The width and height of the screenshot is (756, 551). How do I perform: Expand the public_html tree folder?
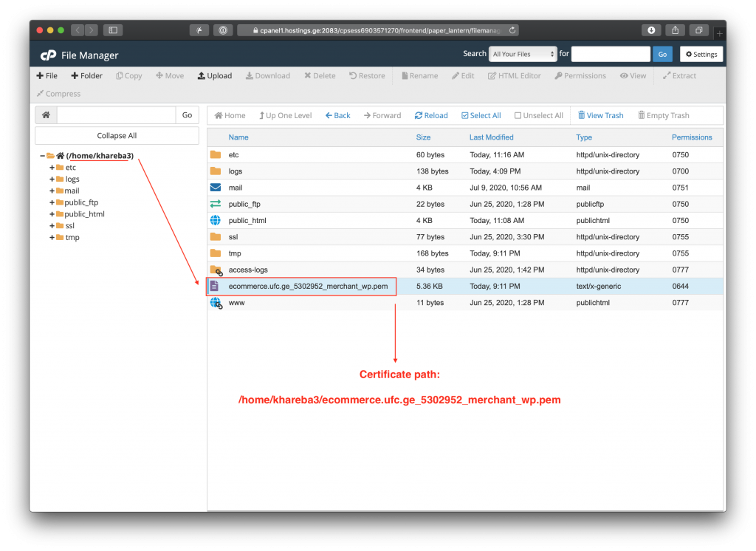(x=52, y=214)
